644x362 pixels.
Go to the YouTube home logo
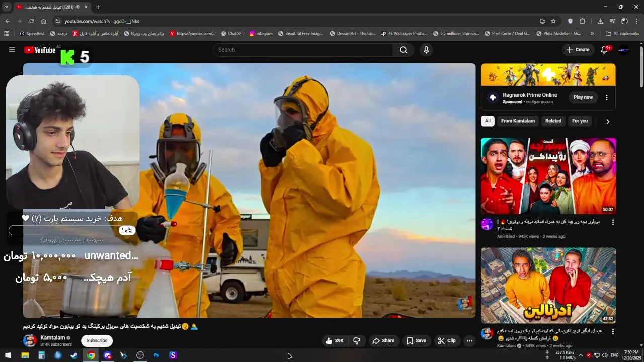(40, 50)
